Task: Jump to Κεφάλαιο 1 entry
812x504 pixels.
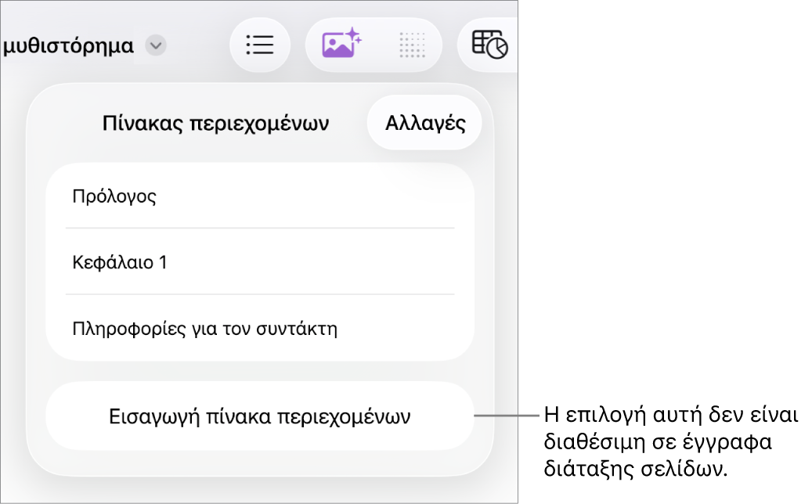Action: point(260,262)
